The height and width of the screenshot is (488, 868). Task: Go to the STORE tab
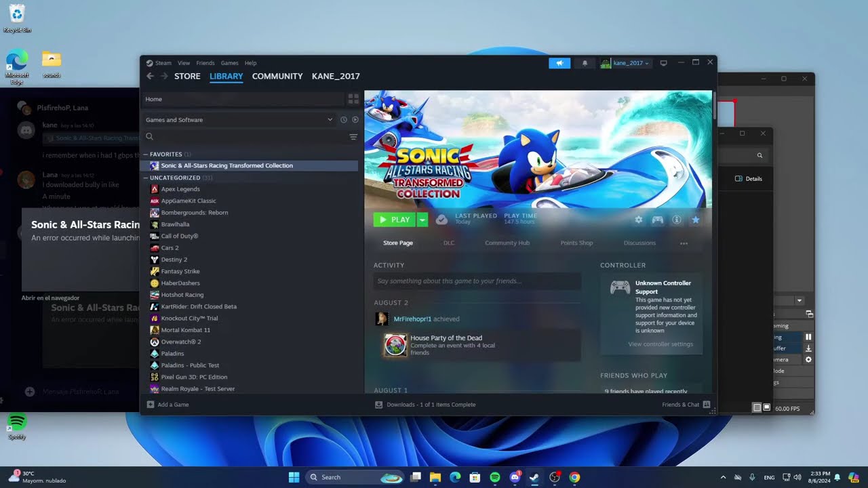coord(187,76)
